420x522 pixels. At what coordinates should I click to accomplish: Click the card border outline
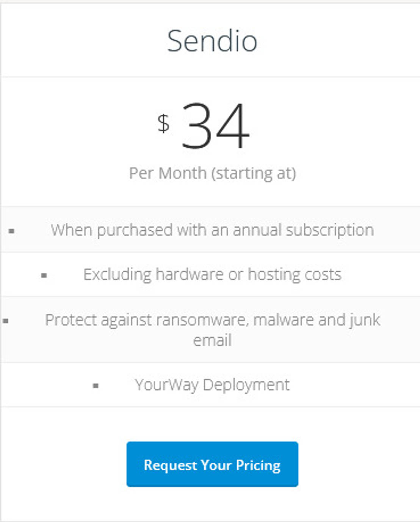click(2, 261)
